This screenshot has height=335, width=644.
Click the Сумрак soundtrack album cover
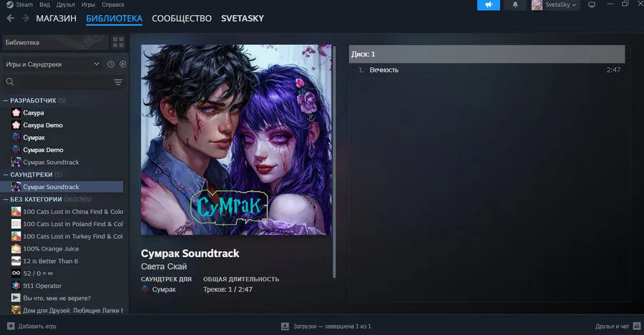(236, 140)
